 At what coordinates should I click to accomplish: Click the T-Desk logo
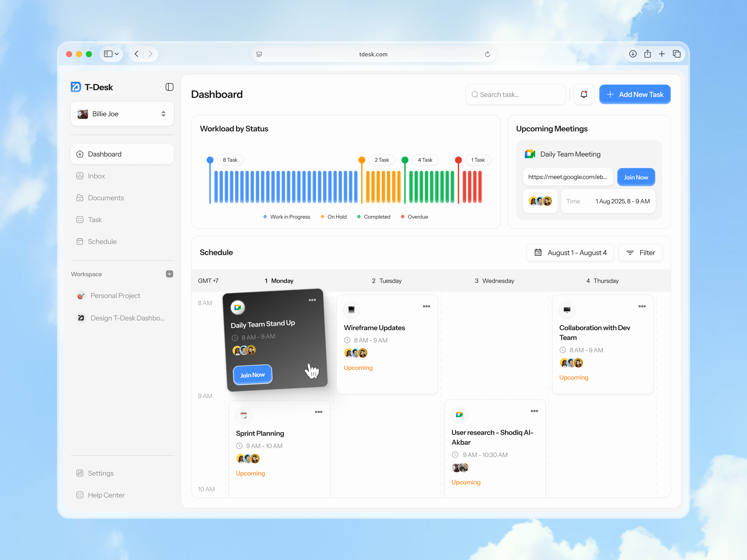click(76, 87)
